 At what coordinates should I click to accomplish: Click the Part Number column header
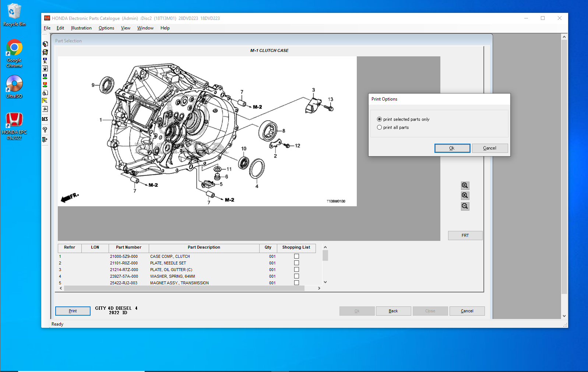coord(128,248)
